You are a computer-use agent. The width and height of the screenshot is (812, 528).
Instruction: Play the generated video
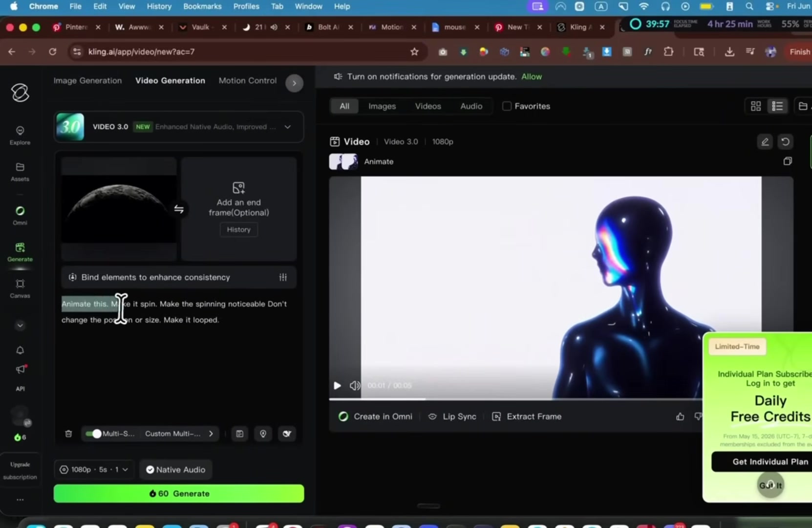point(337,385)
